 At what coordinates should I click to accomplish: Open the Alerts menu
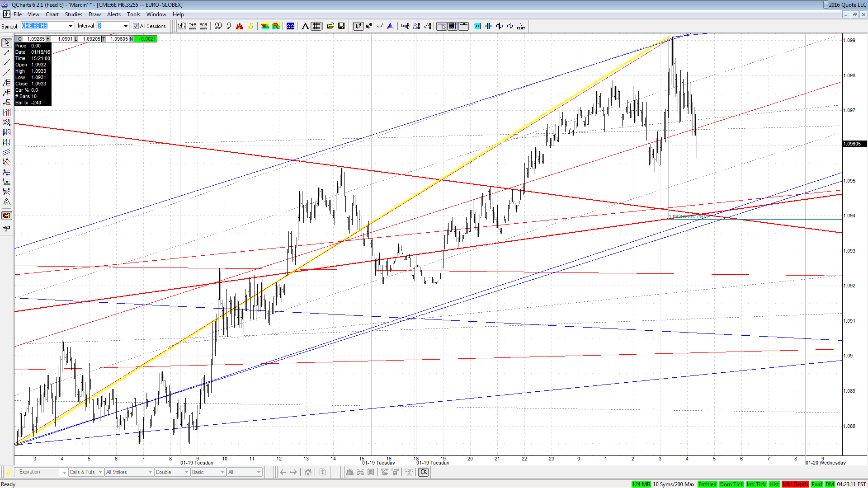pyautogui.click(x=114, y=14)
